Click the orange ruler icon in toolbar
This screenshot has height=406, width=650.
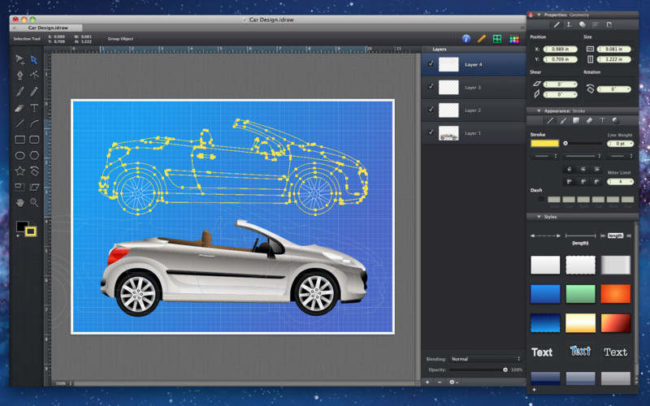click(x=481, y=38)
